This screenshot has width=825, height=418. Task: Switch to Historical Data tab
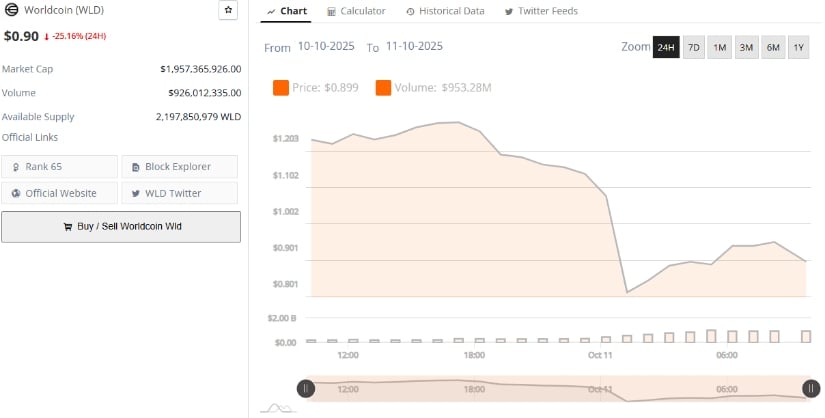point(445,11)
